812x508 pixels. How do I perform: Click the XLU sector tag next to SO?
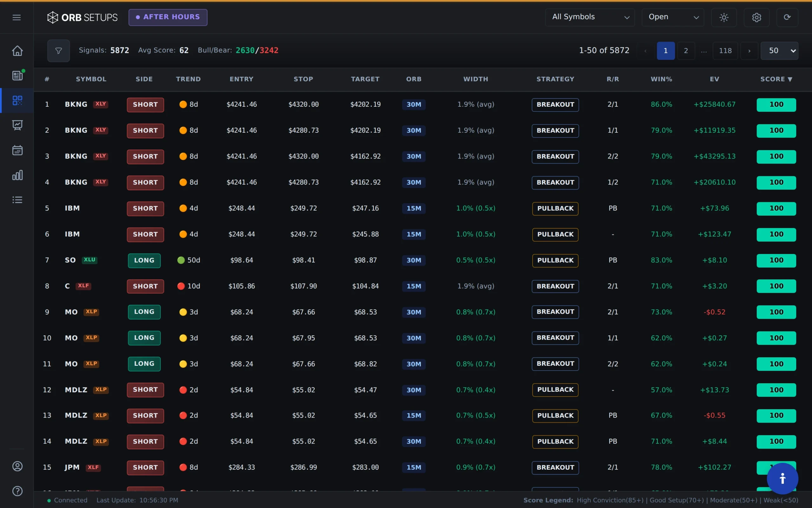click(89, 260)
